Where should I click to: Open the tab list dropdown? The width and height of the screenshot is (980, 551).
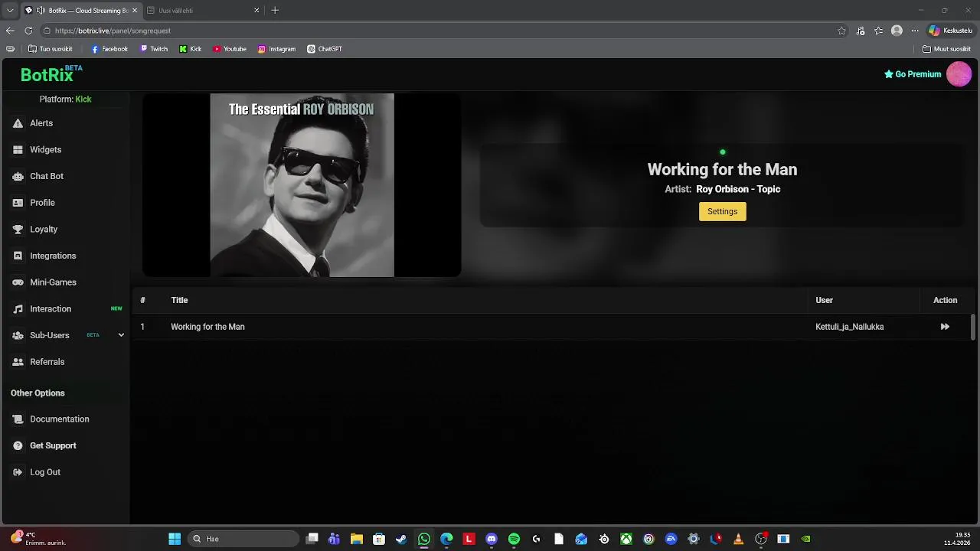point(10,11)
